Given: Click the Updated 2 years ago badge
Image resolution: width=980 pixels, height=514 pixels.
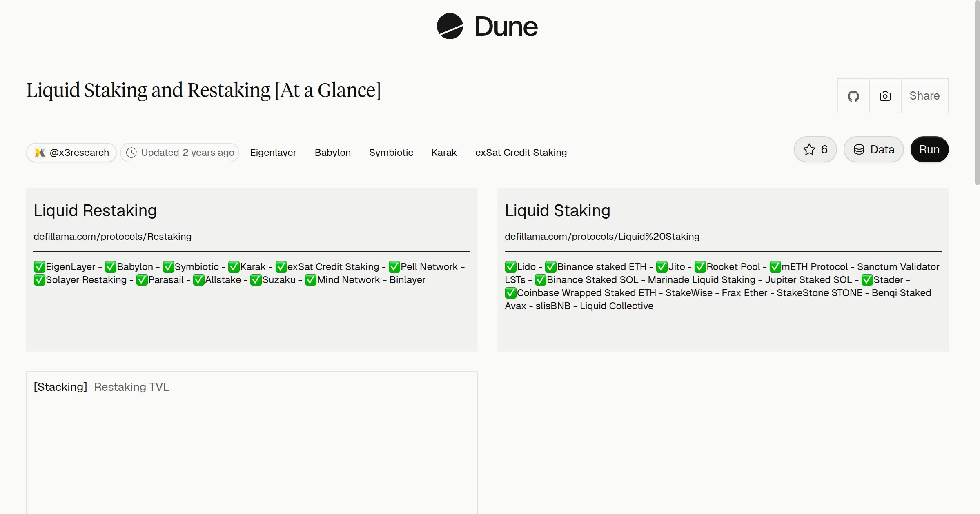Looking at the screenshot, I should coord(180,153).
